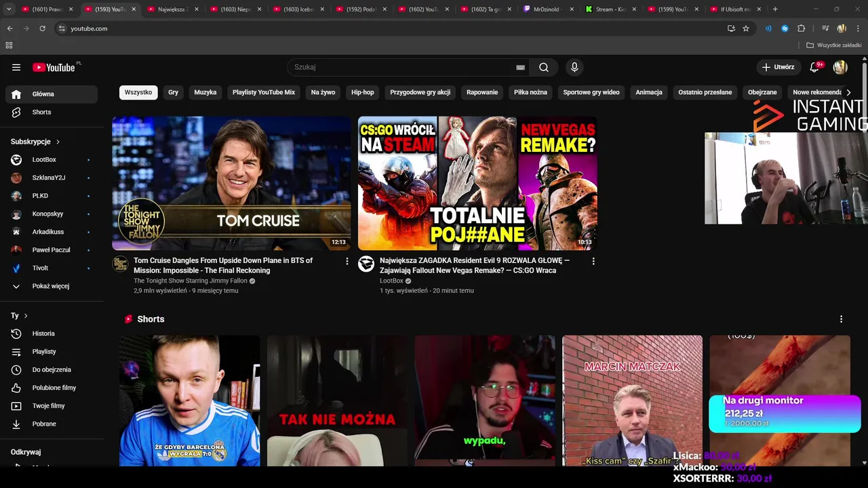This screenshot has height=488, width=868.
Task: Select the Muzyka filter chip
Action: click(205, 92)
